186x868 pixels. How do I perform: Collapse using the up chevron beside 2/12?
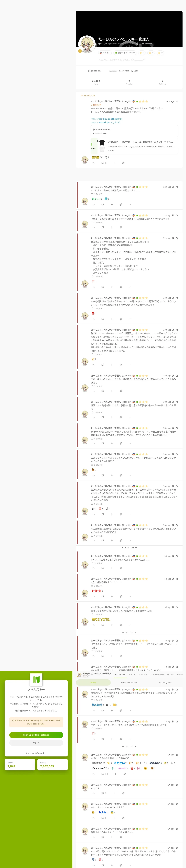point(123,548)
